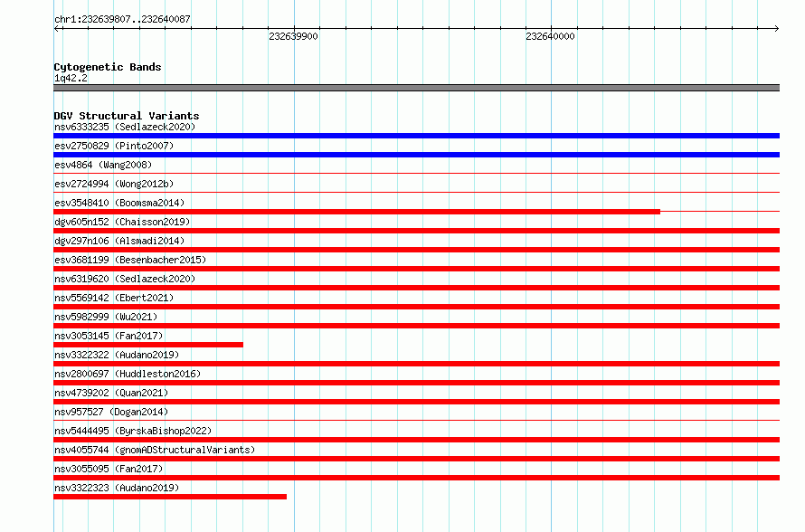Click the red bar for dgv605n152
This screenshot has height=532, width=805.
pos(416,231)
